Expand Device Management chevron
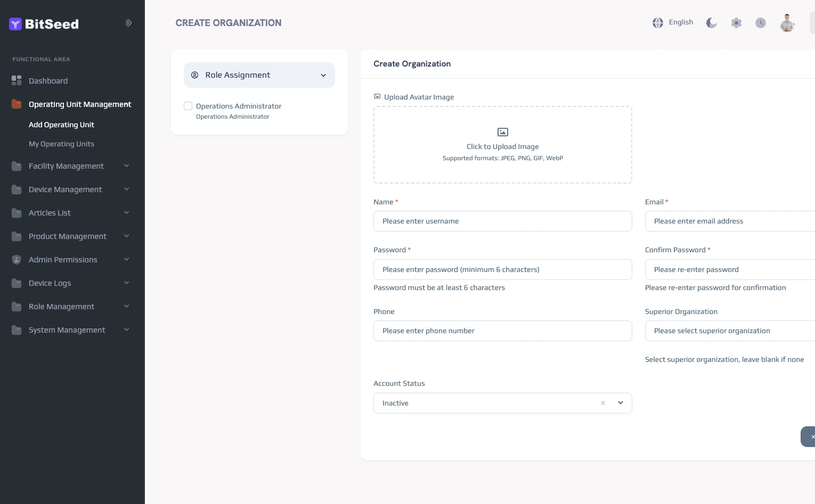The height and width of the screenshot is (504, 815). pyautogui.click(x=127, y=189)
